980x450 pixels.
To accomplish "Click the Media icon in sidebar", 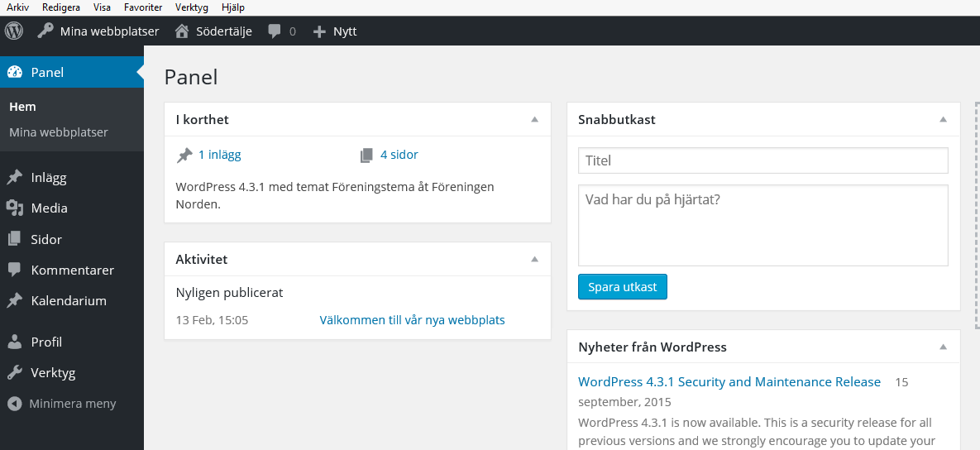I will click(x=14, y=208).
